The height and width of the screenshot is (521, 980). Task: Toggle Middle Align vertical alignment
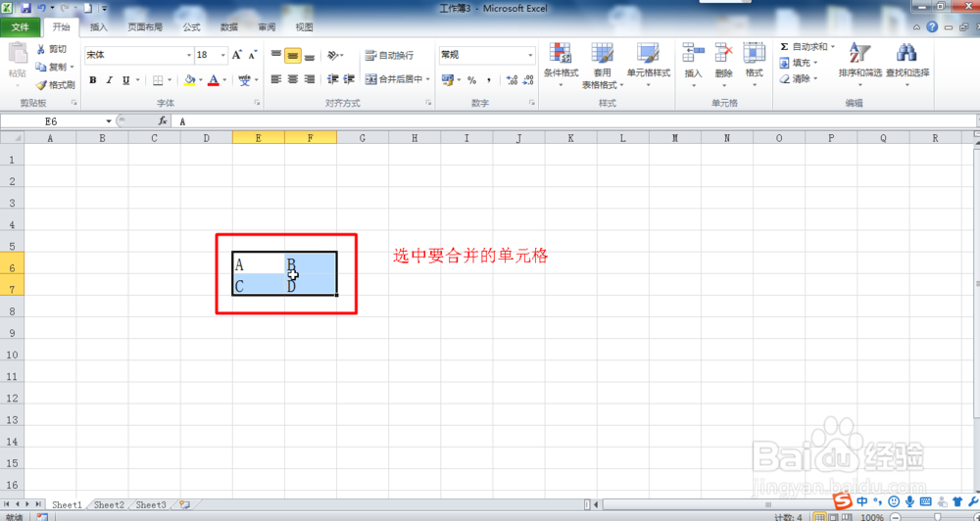292,56
